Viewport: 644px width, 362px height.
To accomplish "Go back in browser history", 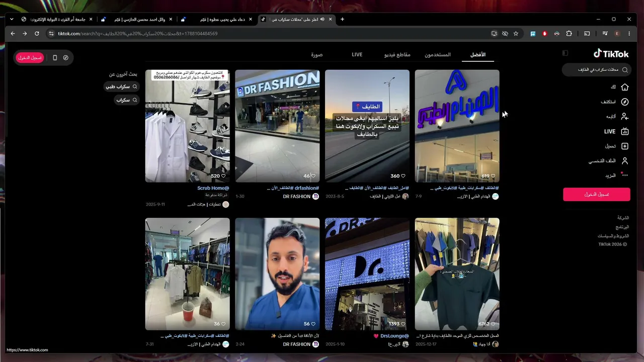I will click(13, 34).
